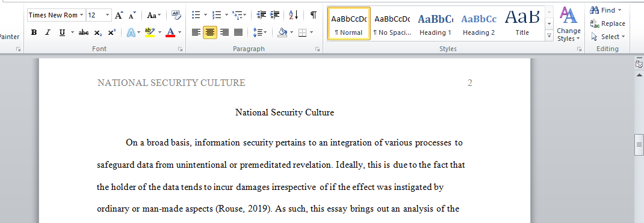This screenshot has height=223, width=644.
Task: Open Paragraph dialog launcher
Action: pos(317,49)
